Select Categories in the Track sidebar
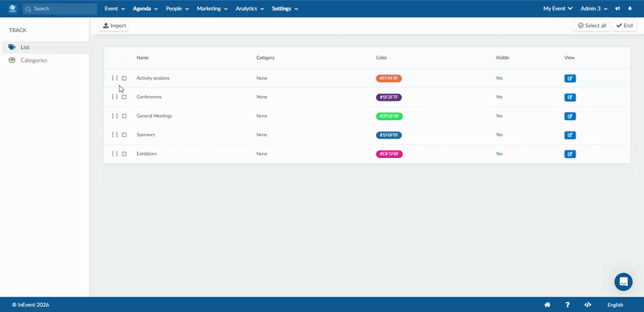The height and width of the screenshot is (312, 644). (x=45, y=60)
